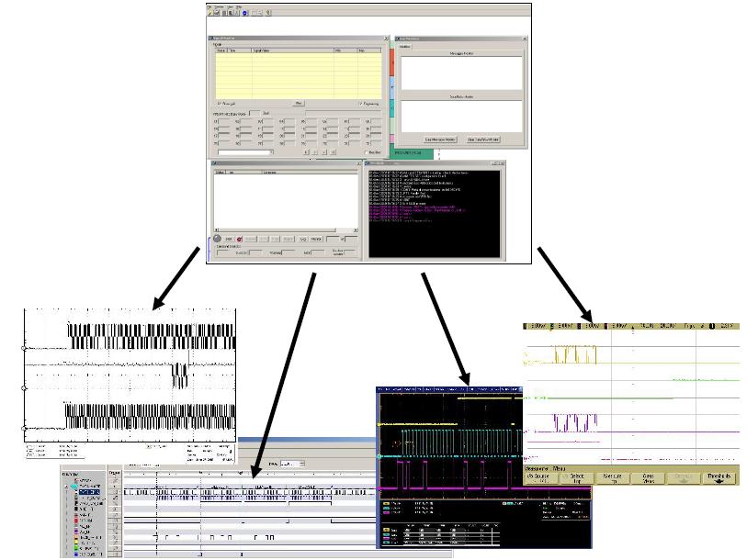
Task: Open the logic analyzer toolbar dropdown
Action: click(290, 464)
